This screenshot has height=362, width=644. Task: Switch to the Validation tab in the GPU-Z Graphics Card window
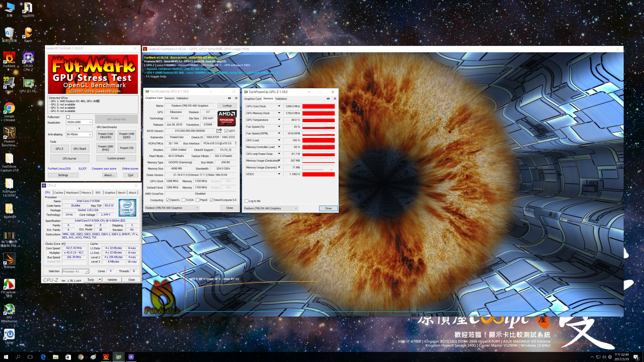(x=182, y=98)
